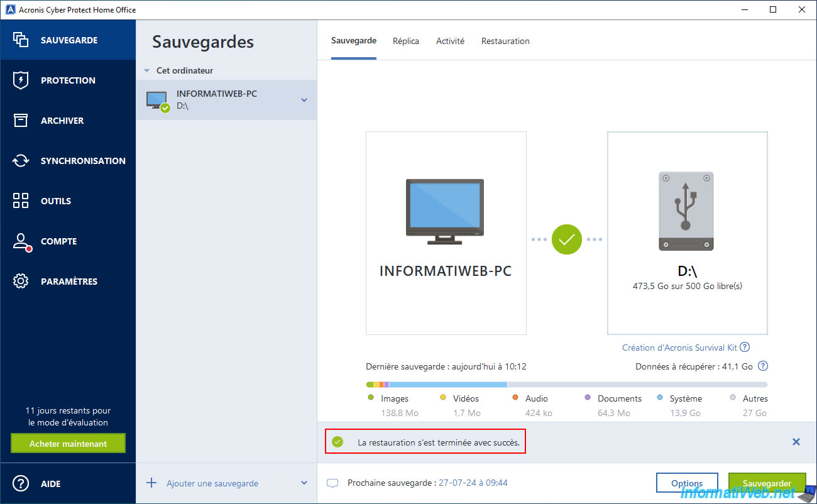The height and width of the screenshot is (504, 817).
Task: Click the green Images legend dot
Action: (371, 397)
